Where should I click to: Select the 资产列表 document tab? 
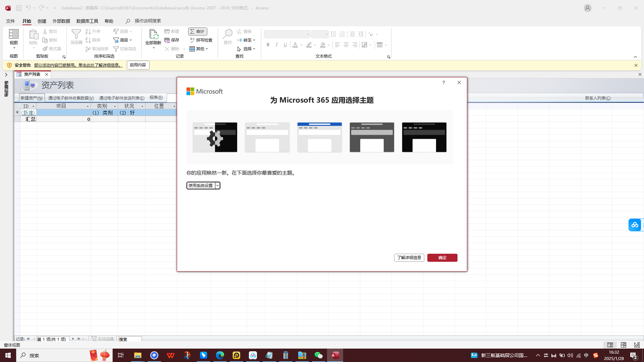point(32,74)
